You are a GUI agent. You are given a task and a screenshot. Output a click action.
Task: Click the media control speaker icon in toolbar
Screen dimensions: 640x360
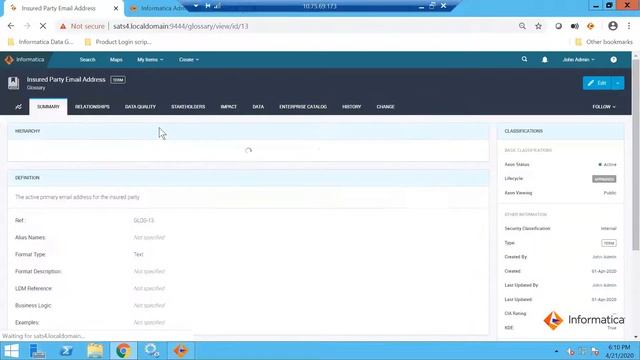[x=575, y=26]
